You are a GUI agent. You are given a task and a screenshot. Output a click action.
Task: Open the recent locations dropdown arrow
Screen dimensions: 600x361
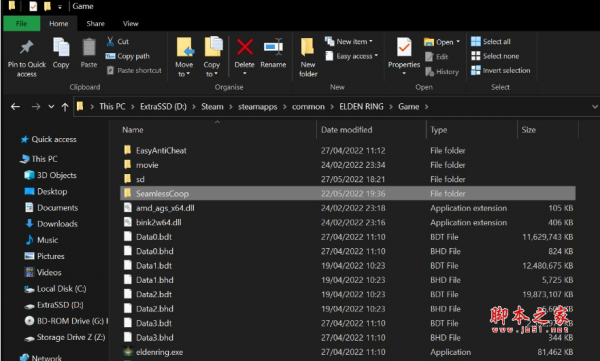(x=51, y=106)
